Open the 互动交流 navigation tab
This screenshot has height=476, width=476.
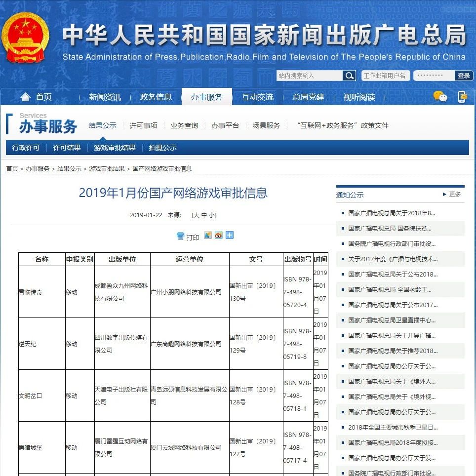click(x=257, y=97)
